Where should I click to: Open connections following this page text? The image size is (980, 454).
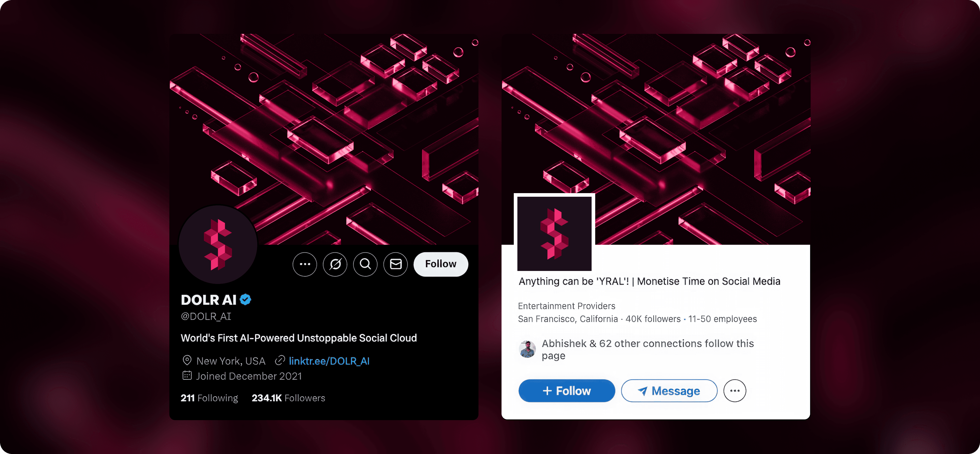(x=648, y=349)
